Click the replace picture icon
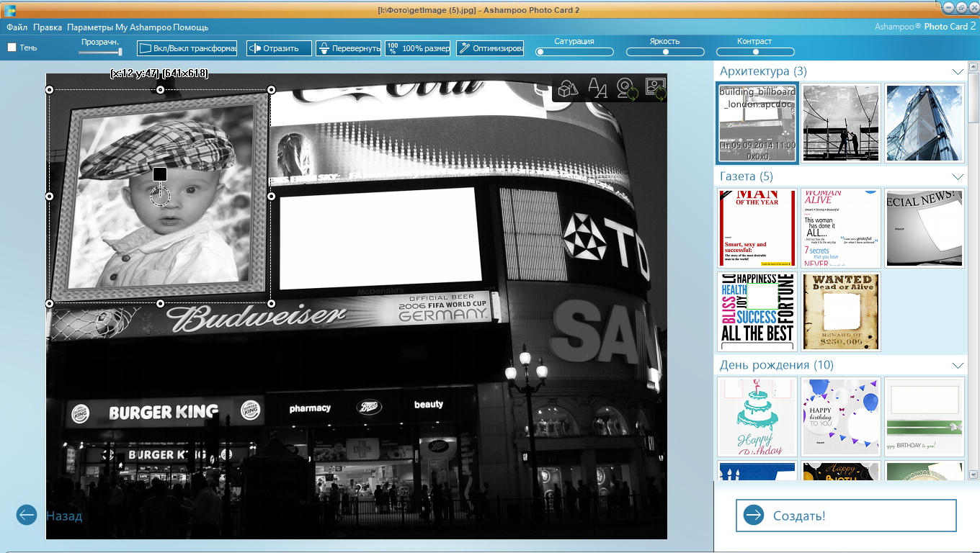Image resolution: width=980 pixels, height=553 pixels. click(656, 89)
